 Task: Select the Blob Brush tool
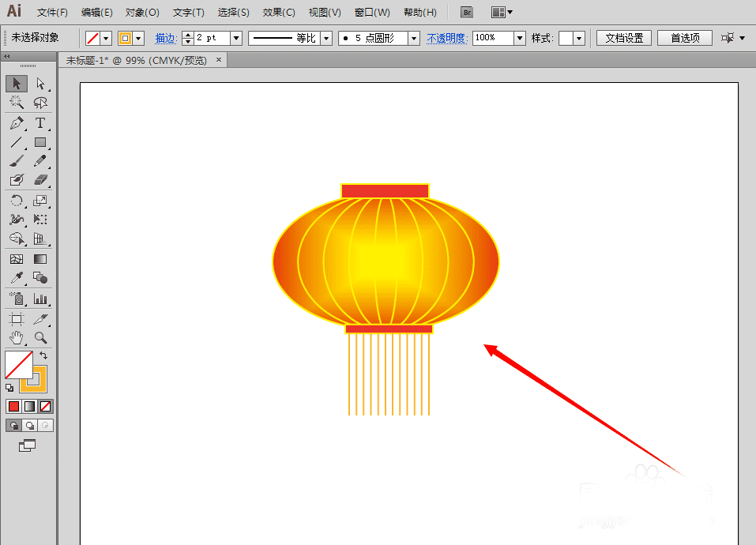click(x=17, y=180)
